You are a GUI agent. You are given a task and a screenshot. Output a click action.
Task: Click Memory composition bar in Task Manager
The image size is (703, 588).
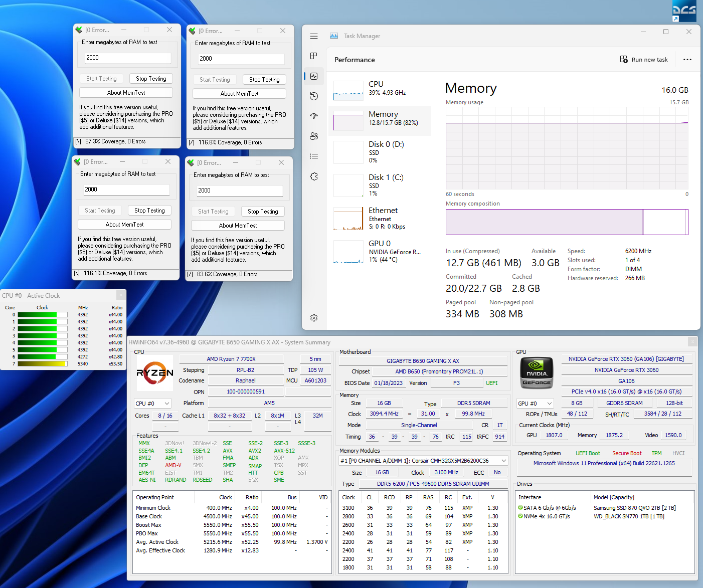pyautogui.click(x=567, y=222)
